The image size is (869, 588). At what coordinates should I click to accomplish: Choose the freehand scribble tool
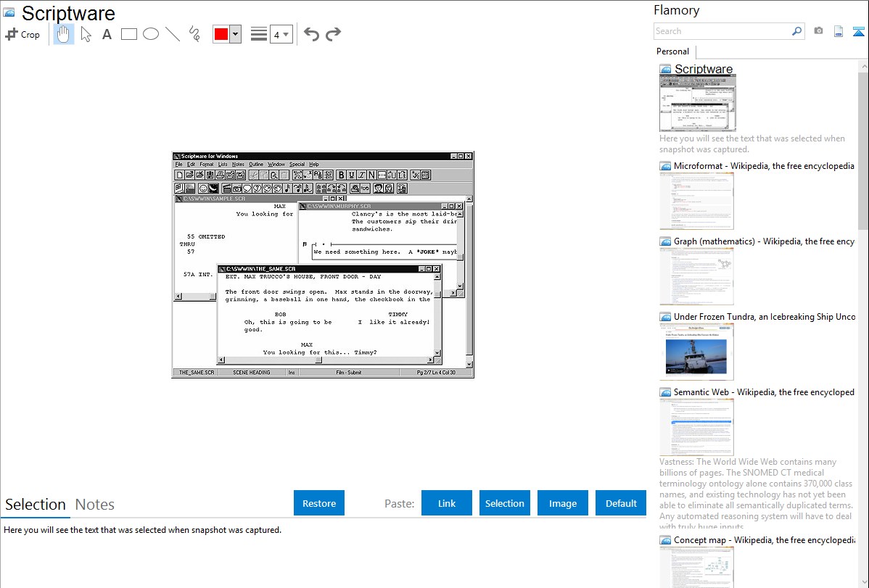(194, 34)
